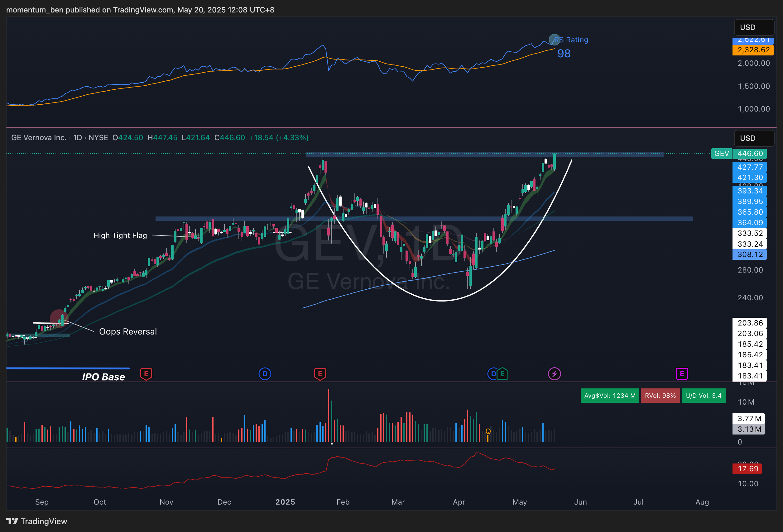Viewport: 783px width, 532px height.
Task: Click the orange 2,328.62 value label
Action: tap(753, 50)
